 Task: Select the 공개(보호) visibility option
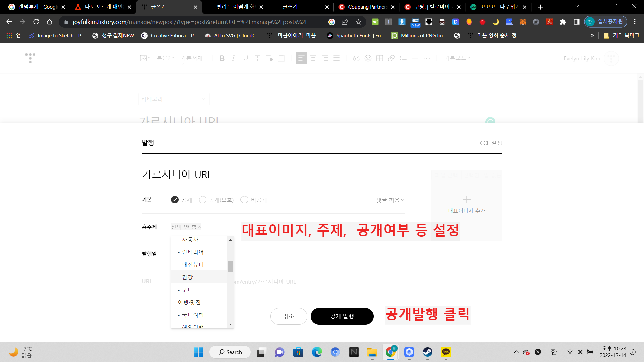coord(216,200)
